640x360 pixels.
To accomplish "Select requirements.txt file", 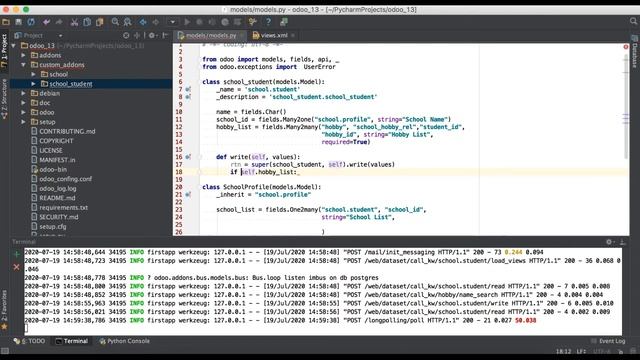I will 60,207.
